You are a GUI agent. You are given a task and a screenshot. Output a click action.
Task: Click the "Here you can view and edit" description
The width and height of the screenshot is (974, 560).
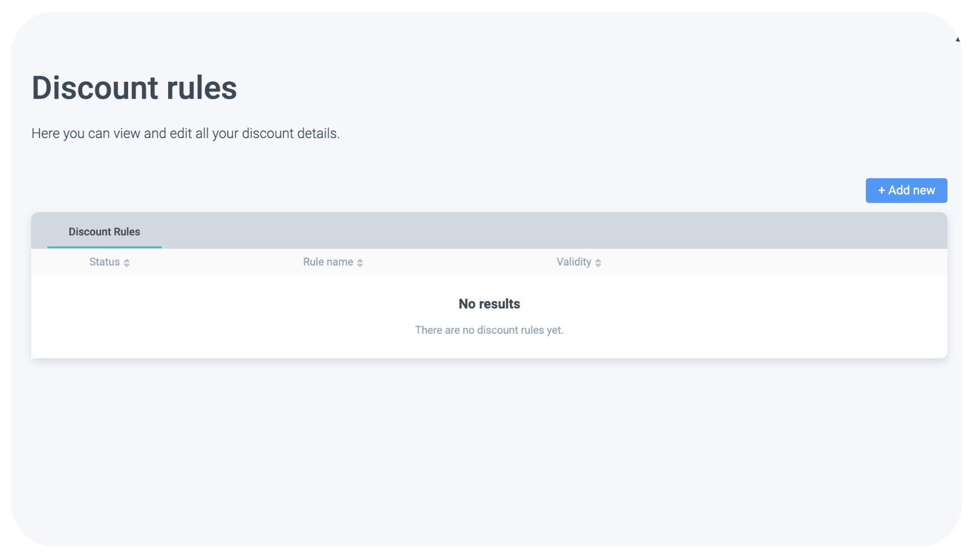coord(185,134)
